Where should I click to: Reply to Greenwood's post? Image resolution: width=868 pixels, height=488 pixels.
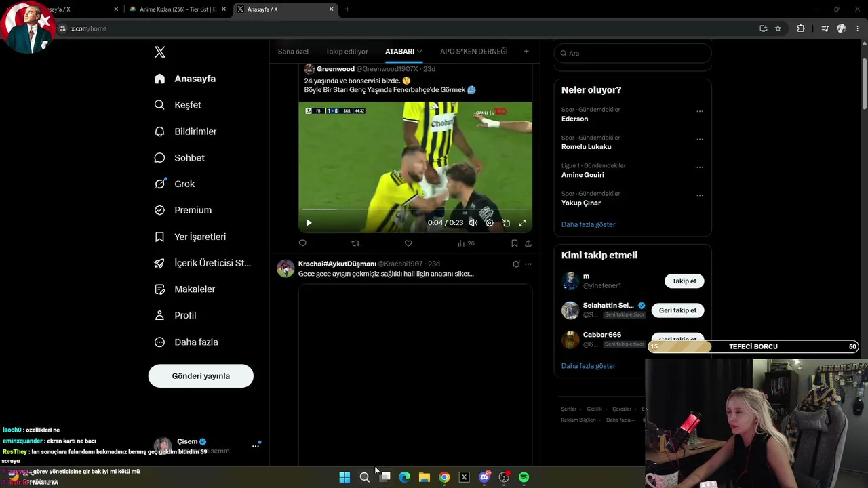click(x=302, y=243)
